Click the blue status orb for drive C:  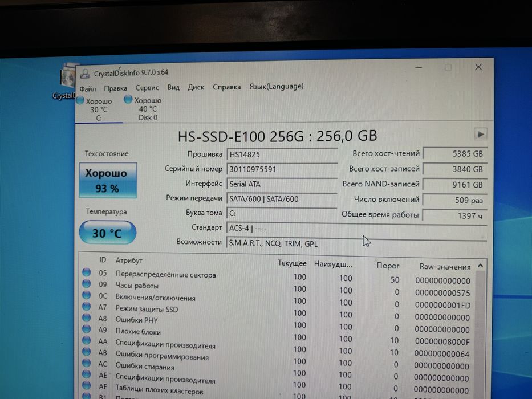80,100
